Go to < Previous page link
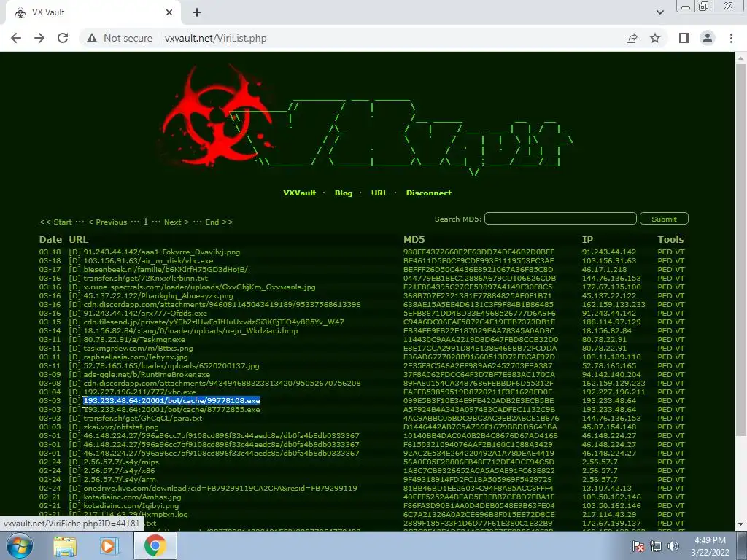Image resolution: width=747 pixels, height=560 pixels. coord(108,222)
